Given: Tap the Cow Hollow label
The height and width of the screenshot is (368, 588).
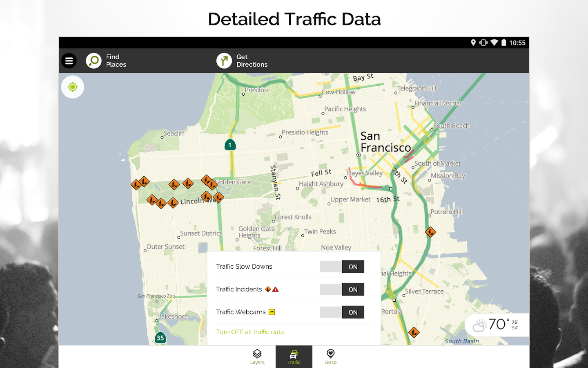Looking at the screenshot, I should pos(339,92).
